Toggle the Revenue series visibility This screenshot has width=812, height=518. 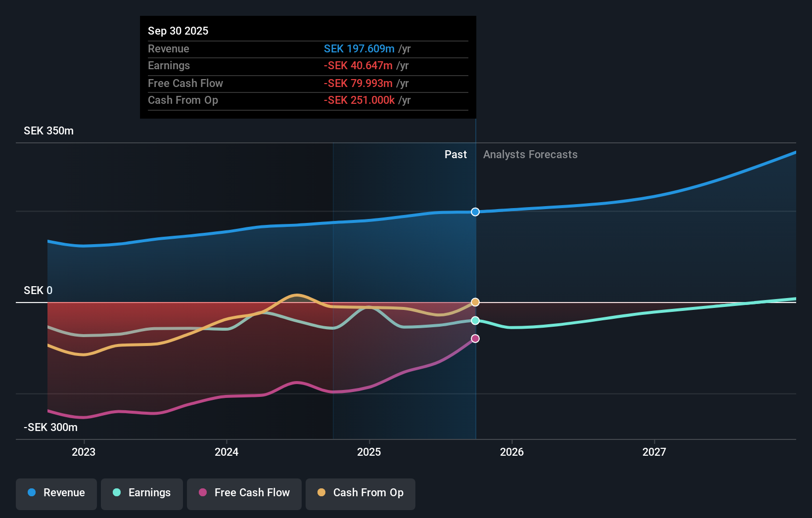tap(56, 493)
